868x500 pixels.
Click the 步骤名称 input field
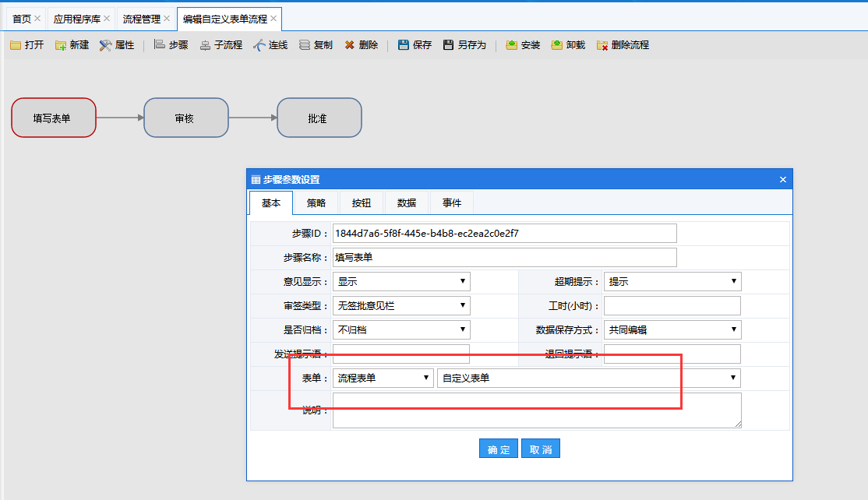click(x=504, y=258)
